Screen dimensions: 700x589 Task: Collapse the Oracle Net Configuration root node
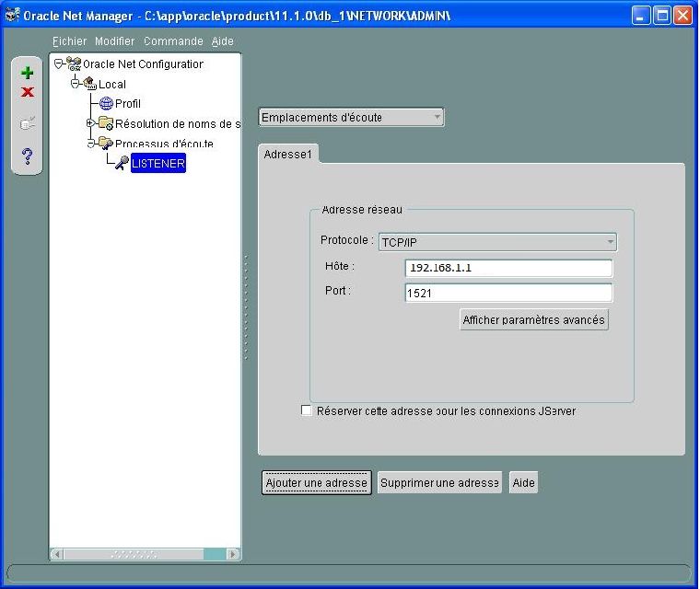click(58, 64)
